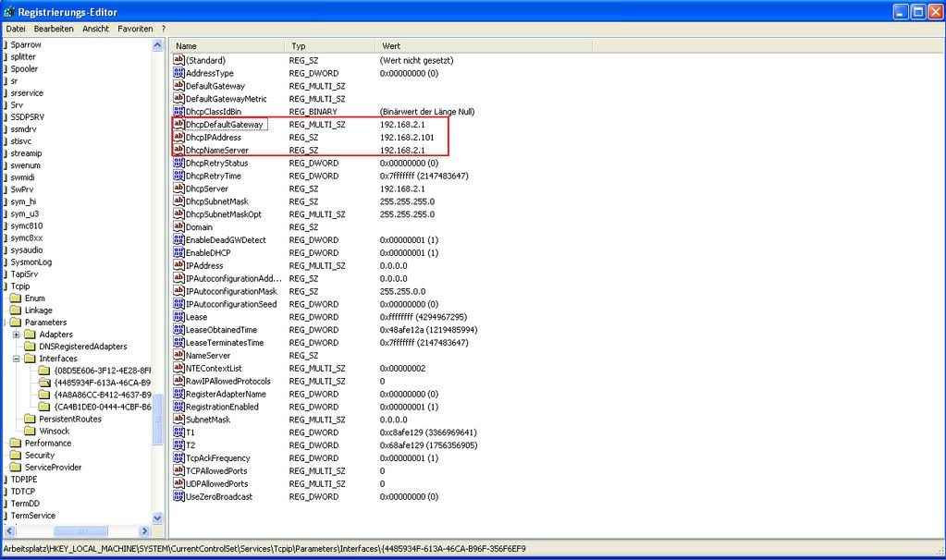Select the PersistentRoutes key
The image size is (946, 560).
click(70, 419)
